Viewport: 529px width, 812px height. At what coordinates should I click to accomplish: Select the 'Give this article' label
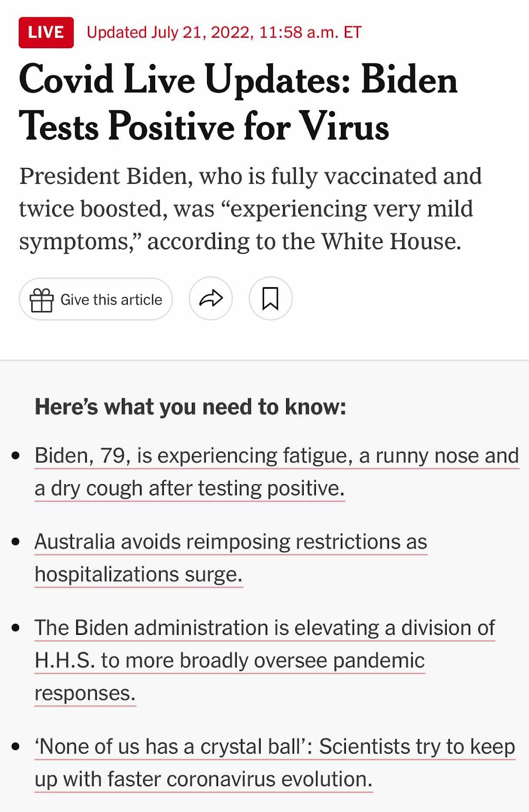point(111,300)
